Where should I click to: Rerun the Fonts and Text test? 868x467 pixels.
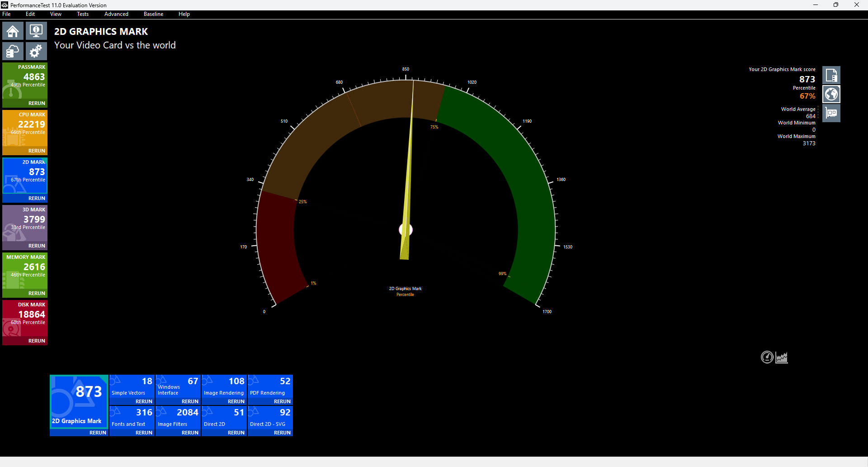144,433
